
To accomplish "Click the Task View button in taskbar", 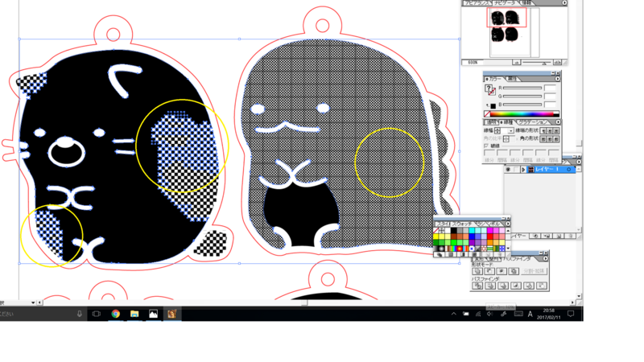I will point(96,314).
